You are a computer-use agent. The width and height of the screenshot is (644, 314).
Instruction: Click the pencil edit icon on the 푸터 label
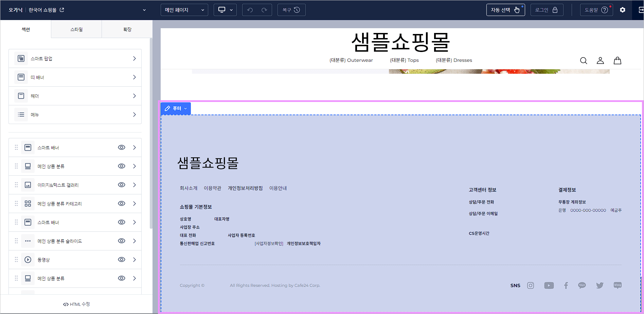(x=167, y=108)
